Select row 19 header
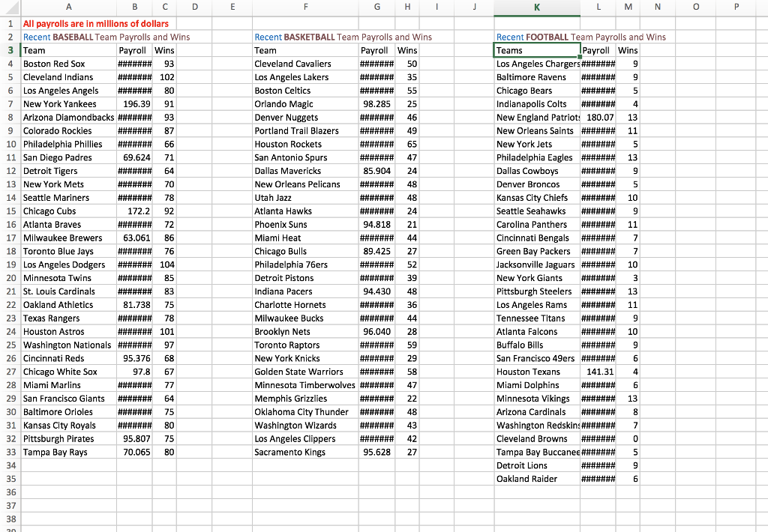Image resolution: width=768 pixels, height=532 pixels. pyautogui.click(x=10, y=265)
